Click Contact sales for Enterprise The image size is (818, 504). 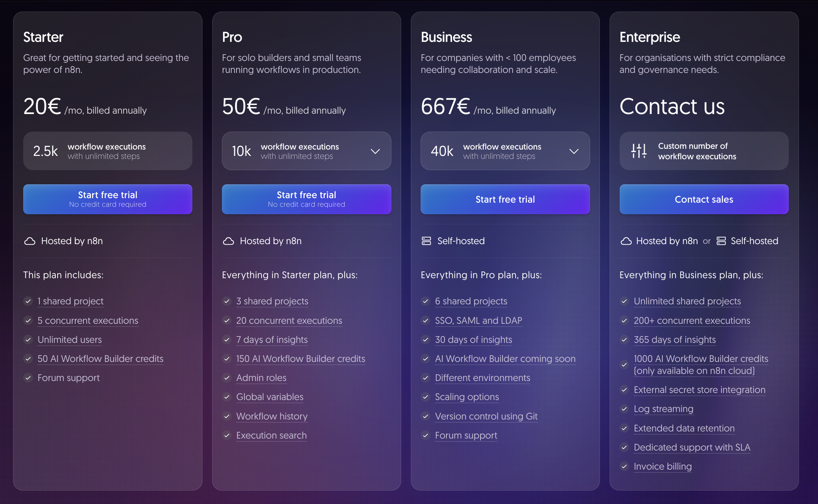tap(703, 199)
